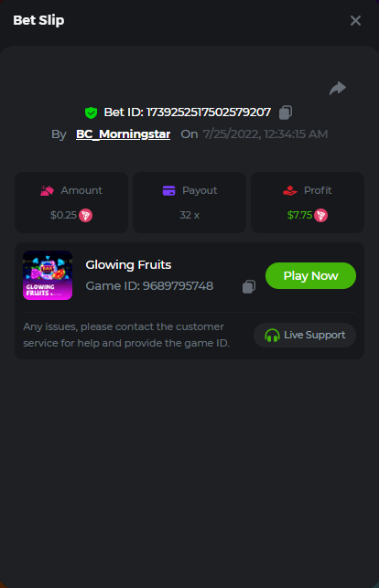
Task: Click the Glowing Fruits game title
Action: coord(128,265)
